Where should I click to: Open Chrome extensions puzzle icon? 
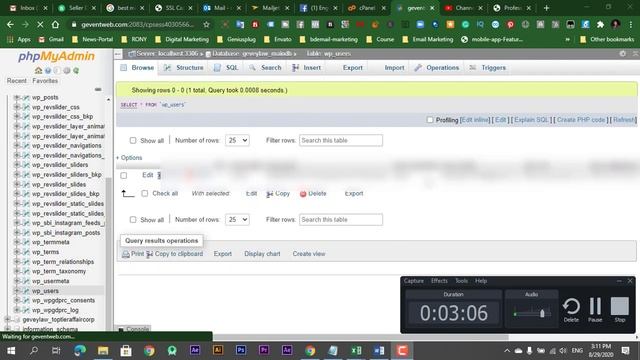[x=600, y=24]
